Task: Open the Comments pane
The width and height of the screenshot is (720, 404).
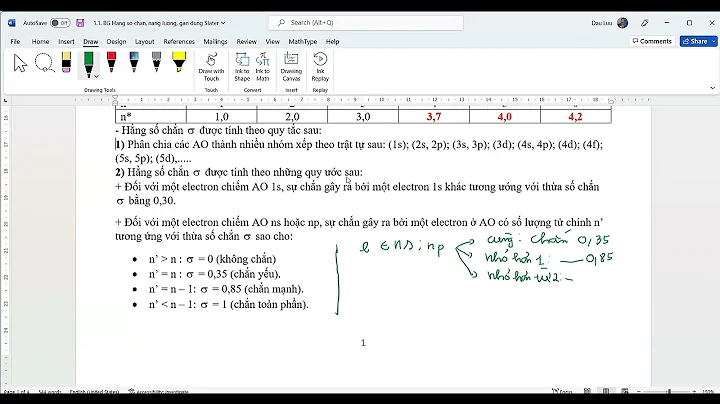Action: tap(652, 41)
